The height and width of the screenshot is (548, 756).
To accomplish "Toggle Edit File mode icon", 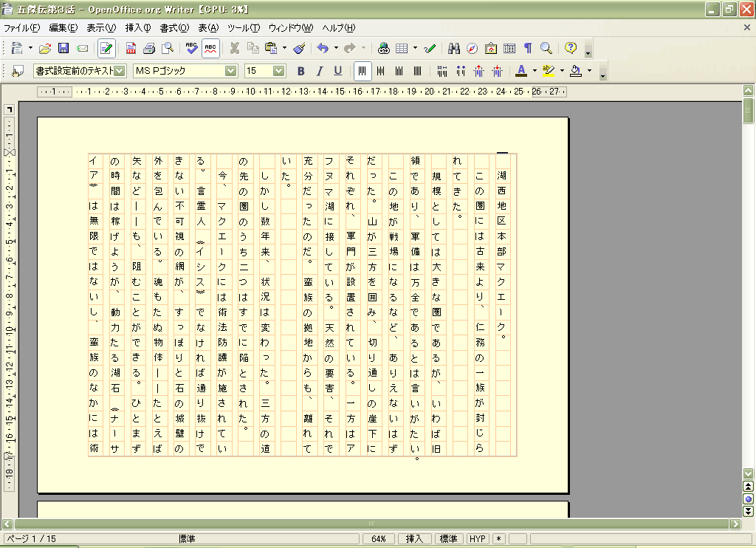I will 106,48.
